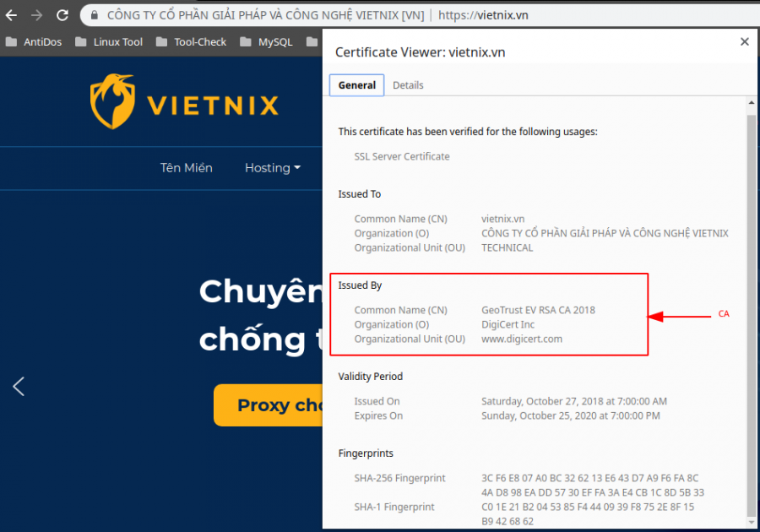
Task: Click the padlock icon in the address bar
Action: 93,14
